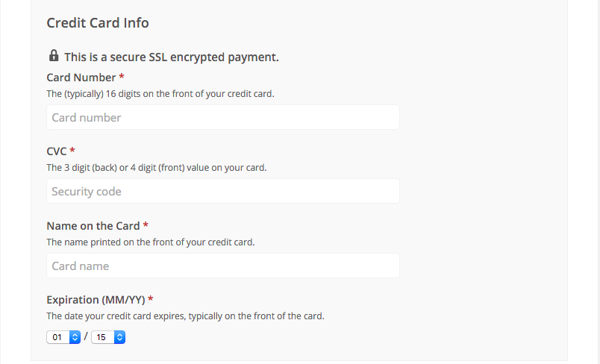The image size is (600, 364).
Task: Click the asterisk after Name on the Card
Action: [146, 226]
